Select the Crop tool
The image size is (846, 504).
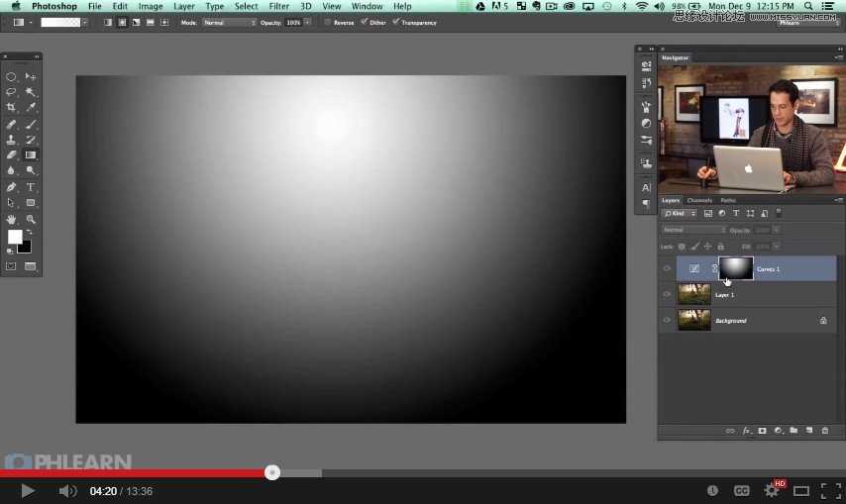point(11,107)
